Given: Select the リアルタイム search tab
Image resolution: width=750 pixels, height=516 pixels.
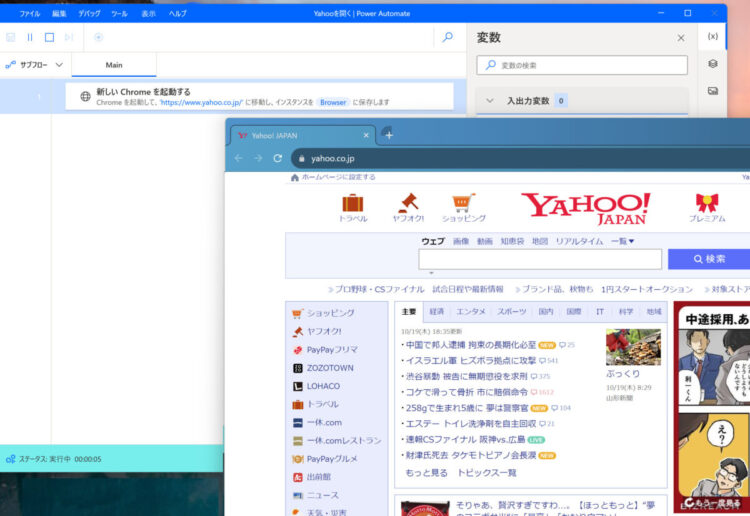Looking at the screenshot, I should pos(579,242).
